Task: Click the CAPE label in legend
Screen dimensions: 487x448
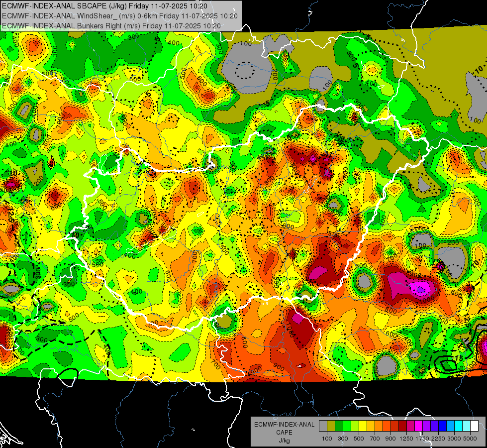Action: pos(284,433)
